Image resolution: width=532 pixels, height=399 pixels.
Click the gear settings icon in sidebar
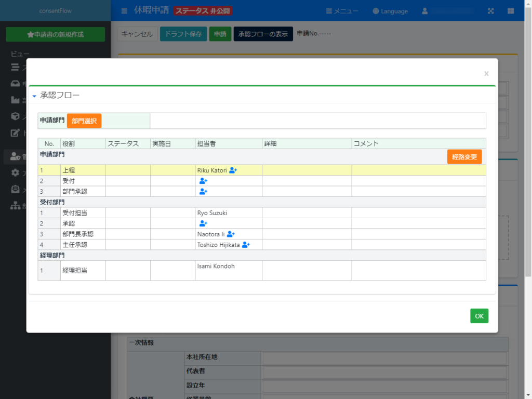coord(15,172)
